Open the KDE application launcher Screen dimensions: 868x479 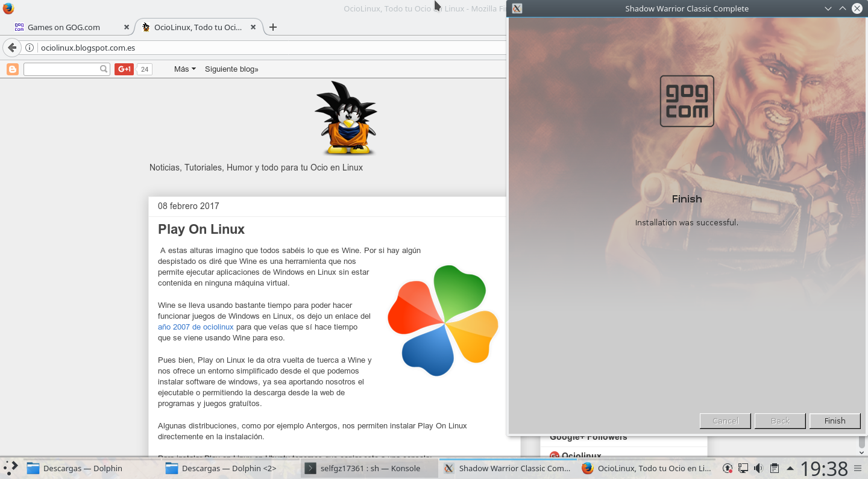pos(11,468)
